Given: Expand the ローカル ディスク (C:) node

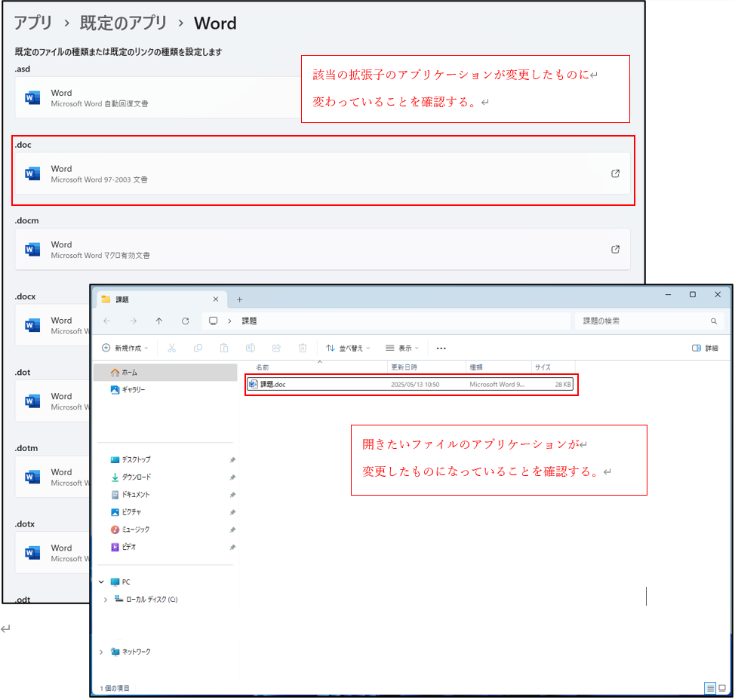Looking at the screenshot, I should [x=106, y=599].
